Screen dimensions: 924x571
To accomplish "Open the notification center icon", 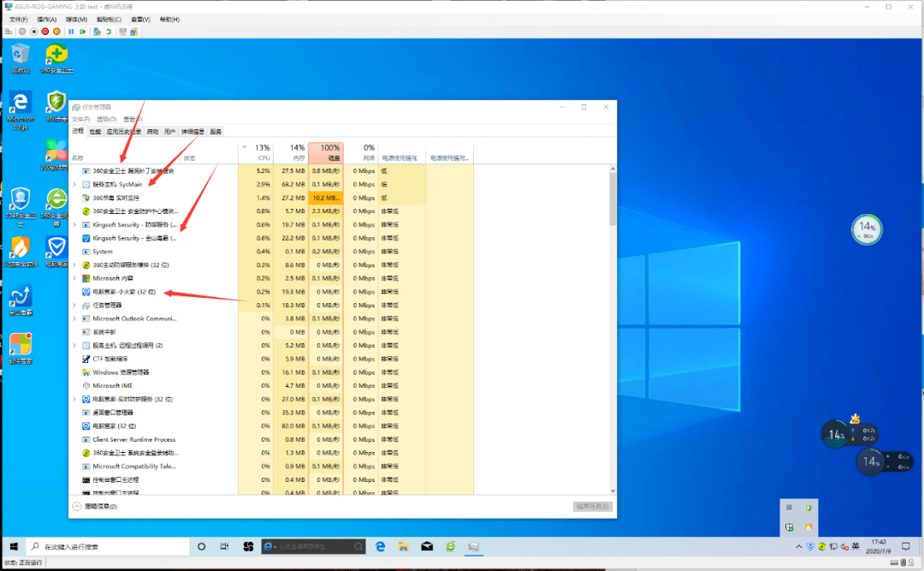I will (906, 547).
